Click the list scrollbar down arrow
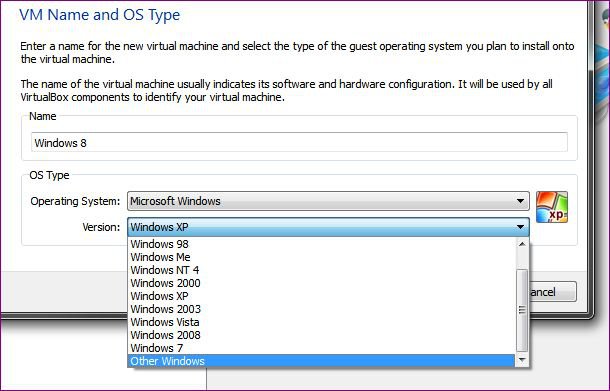 coord(522,360)
